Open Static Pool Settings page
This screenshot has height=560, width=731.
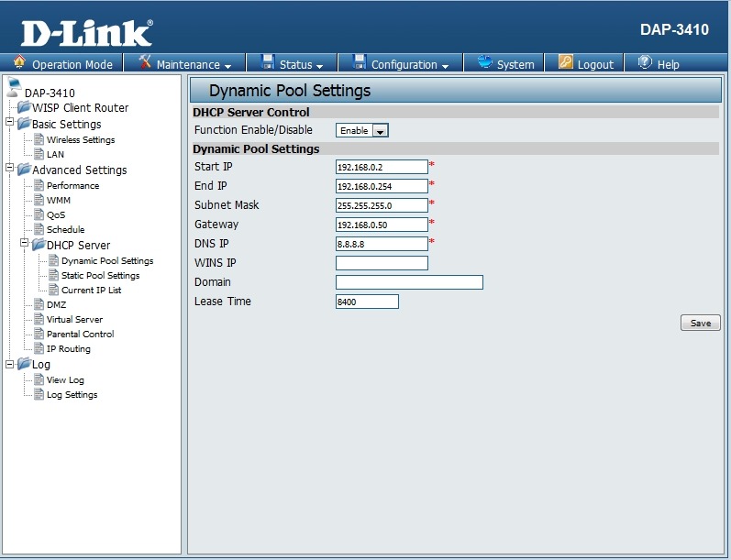tap(100, 276)
